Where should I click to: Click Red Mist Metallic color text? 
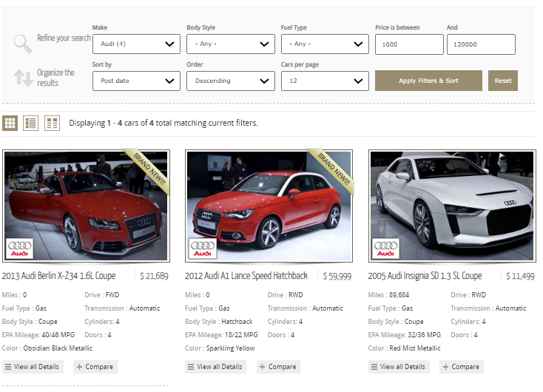click(415, 348)
